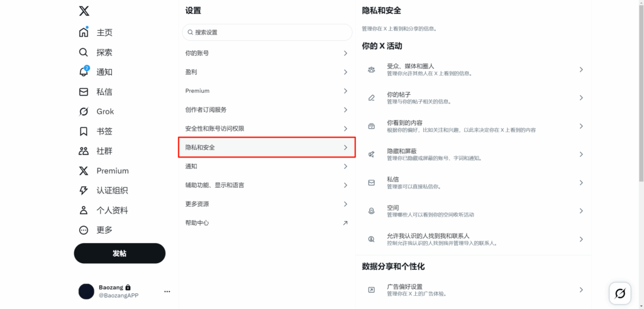Open the Communities (社群) icon

tap(84, 151)
